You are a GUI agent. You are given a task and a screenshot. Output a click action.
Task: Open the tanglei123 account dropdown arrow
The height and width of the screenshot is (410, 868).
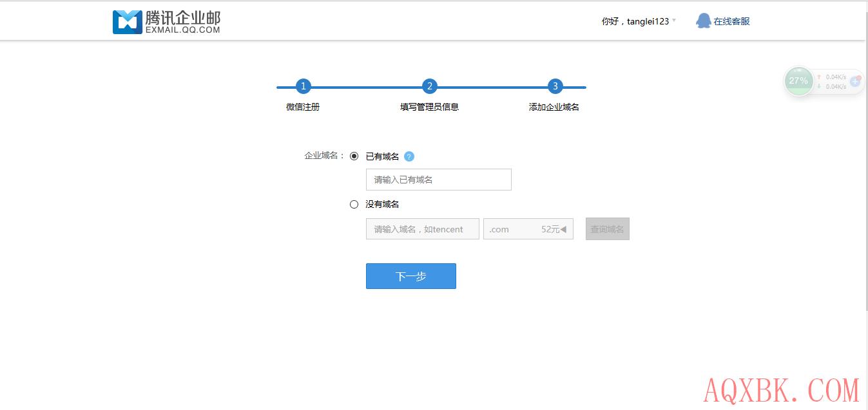674,21
